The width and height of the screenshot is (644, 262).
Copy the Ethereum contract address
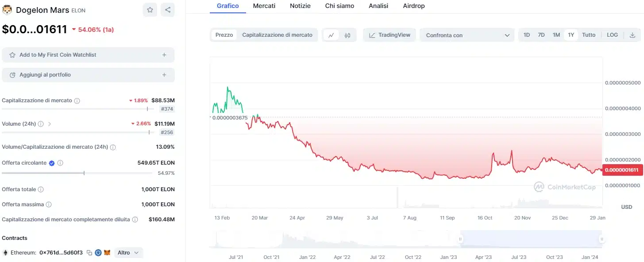coord(89,253)
